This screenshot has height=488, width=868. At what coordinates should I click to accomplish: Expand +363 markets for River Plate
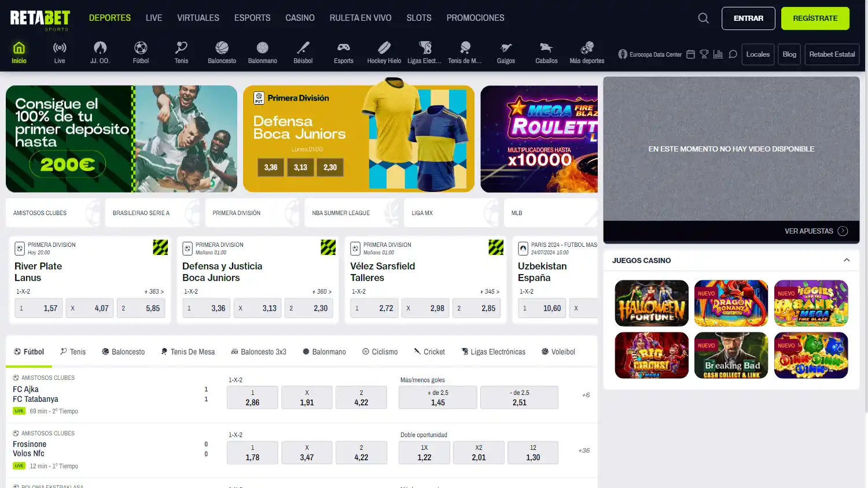click(x=154, y=291)
